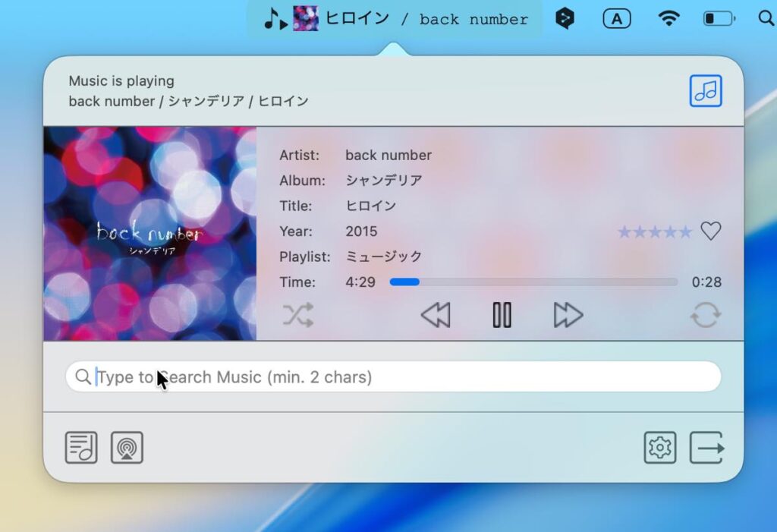Viewport: 777px width, 532px height.
Task: Open the input source A menu
Action: [617, 19]
